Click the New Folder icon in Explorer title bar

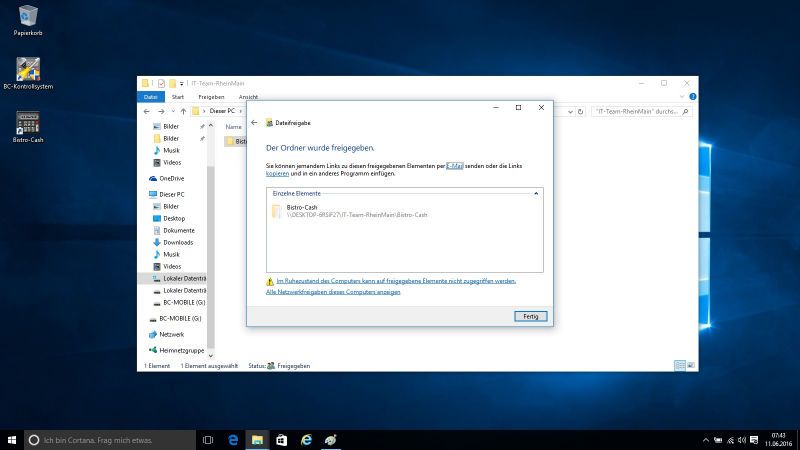[x=172, y=83]
